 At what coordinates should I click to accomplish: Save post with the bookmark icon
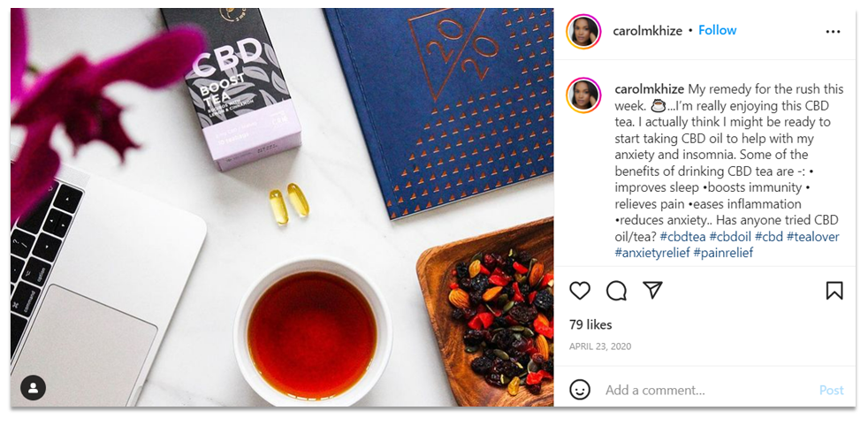pyautogui.click(x=834, y=291)
